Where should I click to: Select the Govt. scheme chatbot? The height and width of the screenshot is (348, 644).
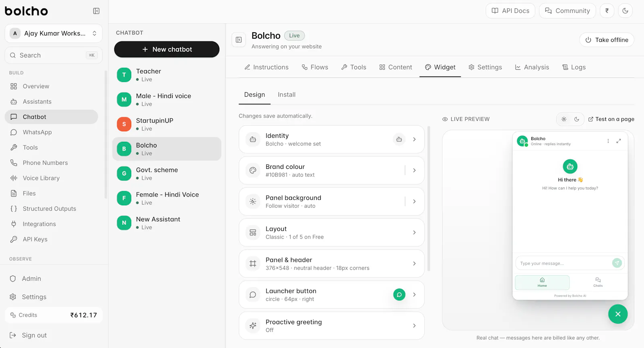pyautogui.click(x=167, y=174)
